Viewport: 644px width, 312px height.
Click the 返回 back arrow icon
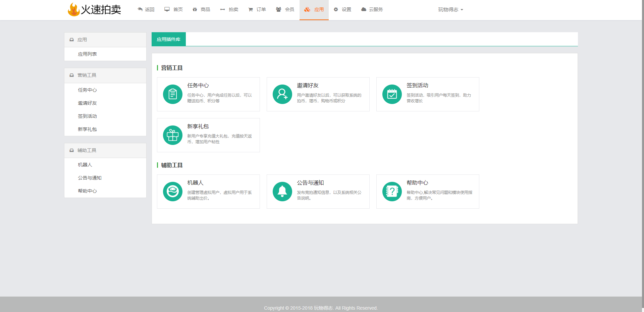point(140,9)
